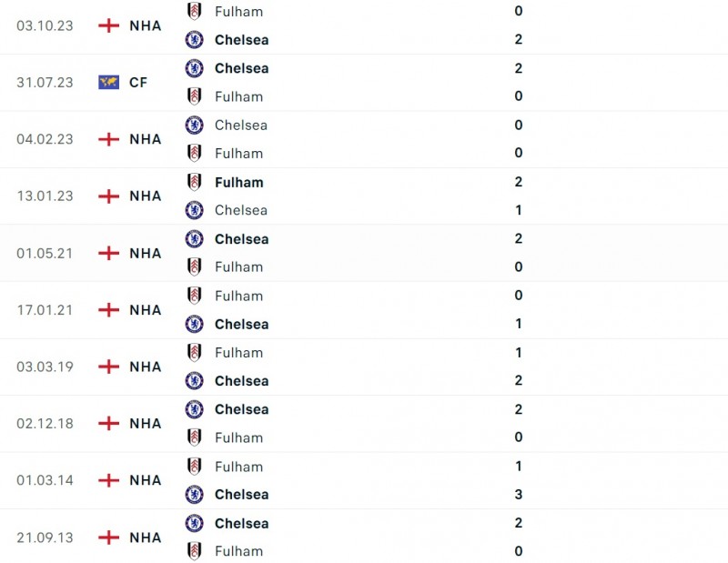
Task: Click England flag on the 21.09.13 row
Action: (x=109, y=538)
